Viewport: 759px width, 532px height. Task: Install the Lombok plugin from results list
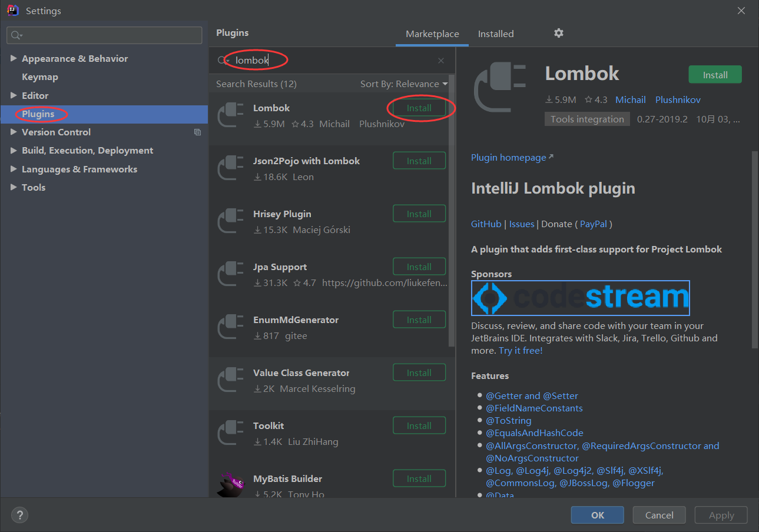click(x=419, y=108)
